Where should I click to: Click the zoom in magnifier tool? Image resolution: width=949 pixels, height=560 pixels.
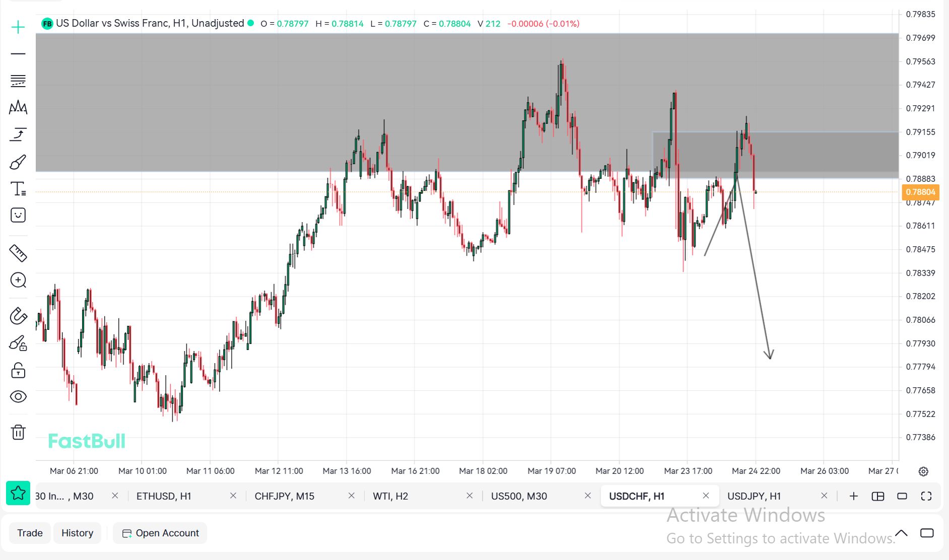(x=18, y=280)
